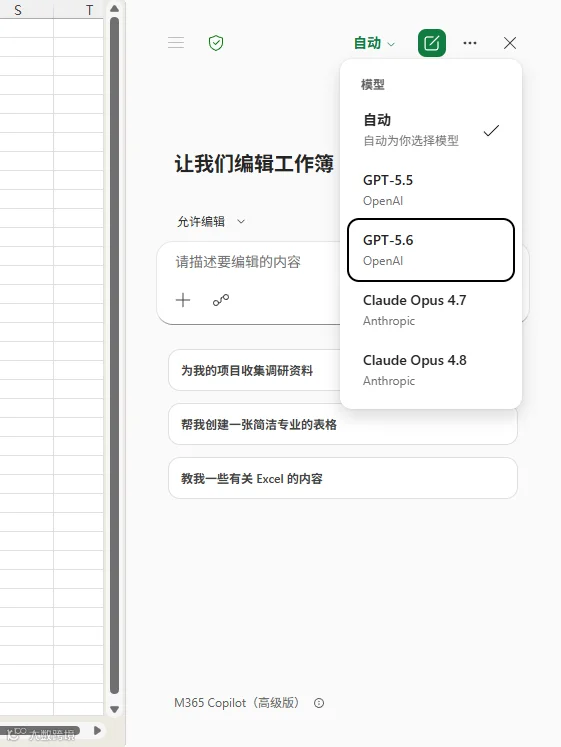The width and height of the screenshot is (561, 747).
Task: Click the 帮我创建一张简洁专业的表格 suggestion
Action: pyautogui.click(x=343, y=424)
